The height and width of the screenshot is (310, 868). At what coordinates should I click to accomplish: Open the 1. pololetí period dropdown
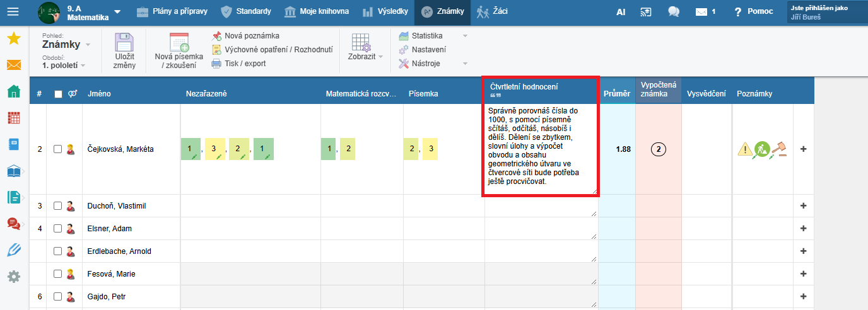pos(64,65)
